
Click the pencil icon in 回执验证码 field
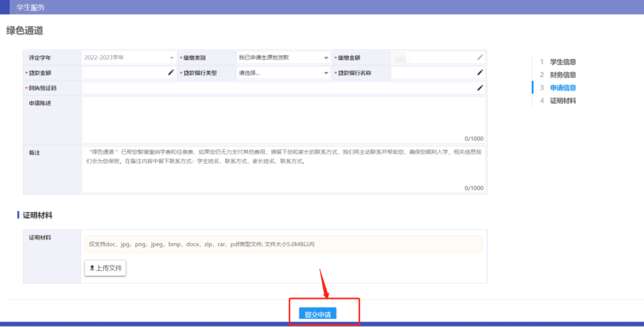(480, 88)
